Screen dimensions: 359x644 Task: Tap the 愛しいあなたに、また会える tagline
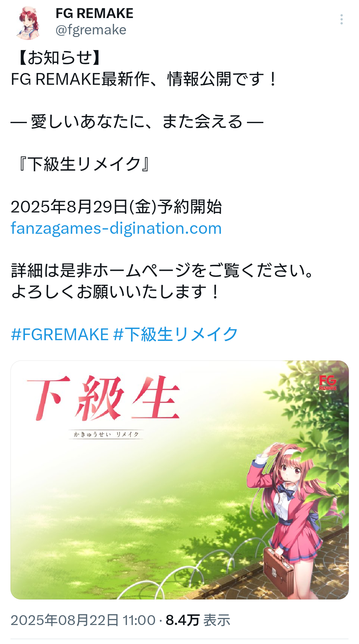tap(137, 122)
